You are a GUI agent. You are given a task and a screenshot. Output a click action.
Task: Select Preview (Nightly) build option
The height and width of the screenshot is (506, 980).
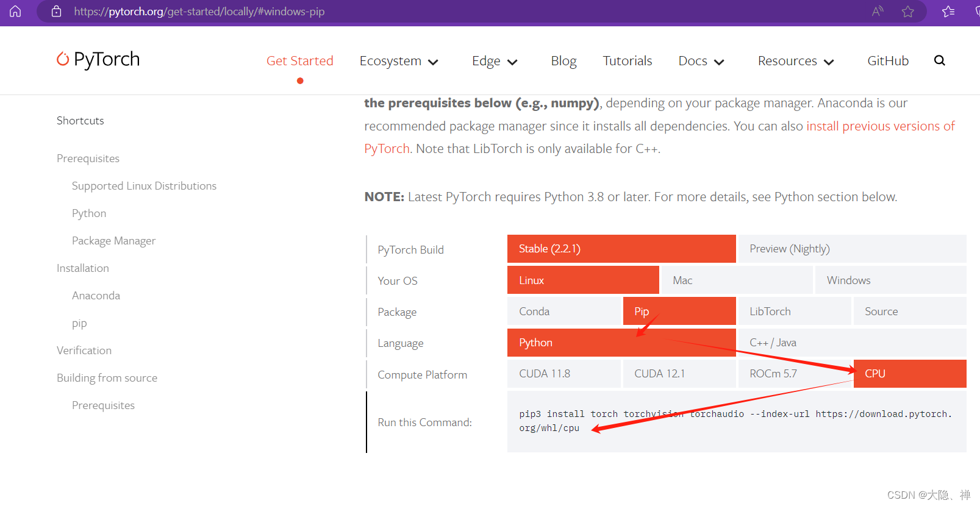pos(852,249)
